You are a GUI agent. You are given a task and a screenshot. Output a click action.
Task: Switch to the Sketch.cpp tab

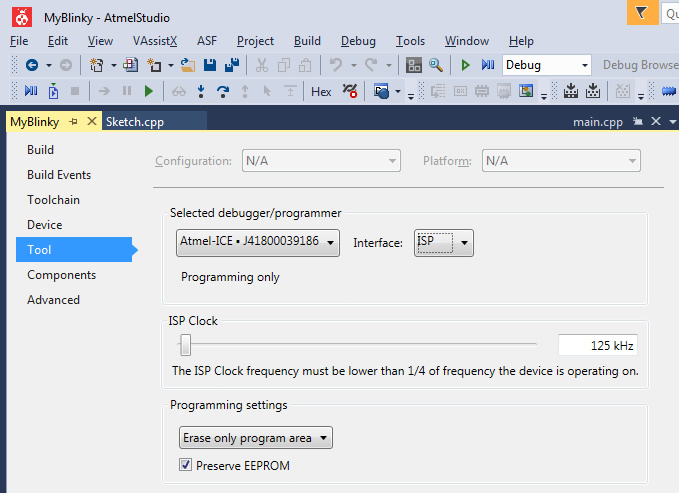click(134, 122)
